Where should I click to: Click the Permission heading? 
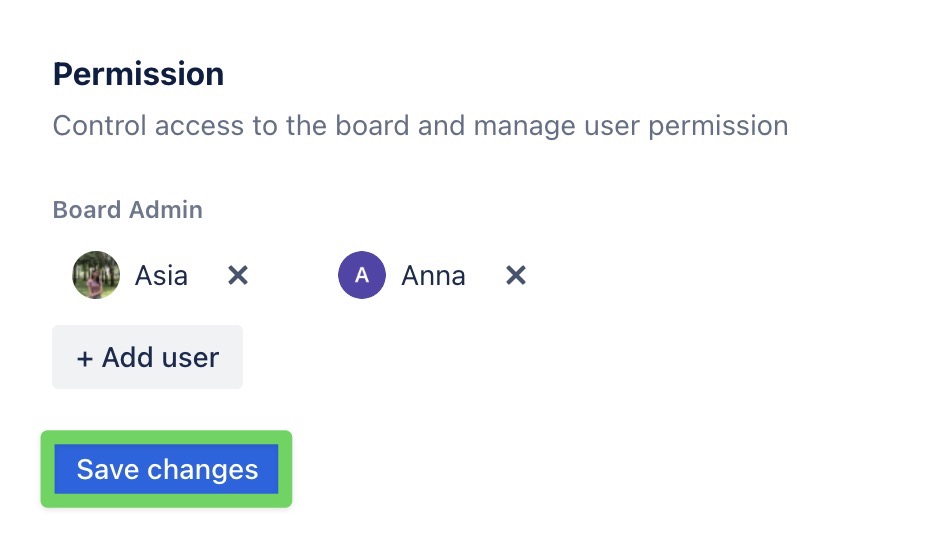coord(138,74)
